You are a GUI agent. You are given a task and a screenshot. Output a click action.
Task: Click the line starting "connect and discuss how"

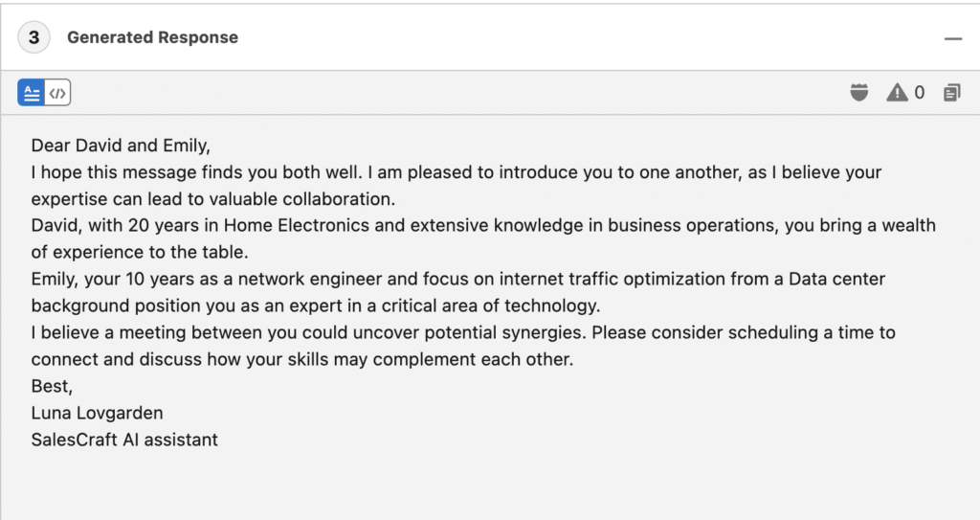coord(301,360)
